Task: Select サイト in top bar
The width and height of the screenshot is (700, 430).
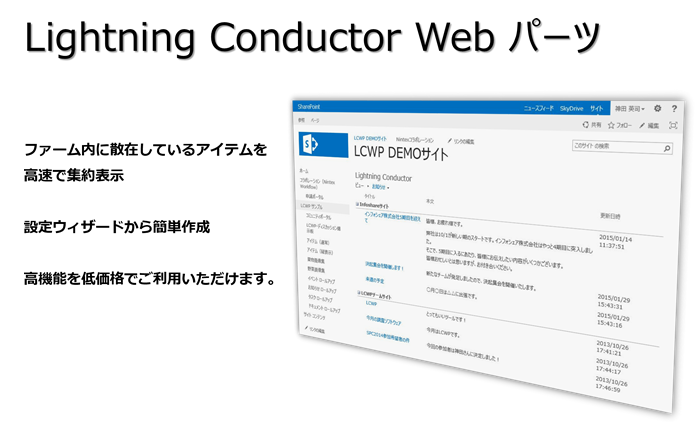Action: pyautogui.click(x=596, y=107)
